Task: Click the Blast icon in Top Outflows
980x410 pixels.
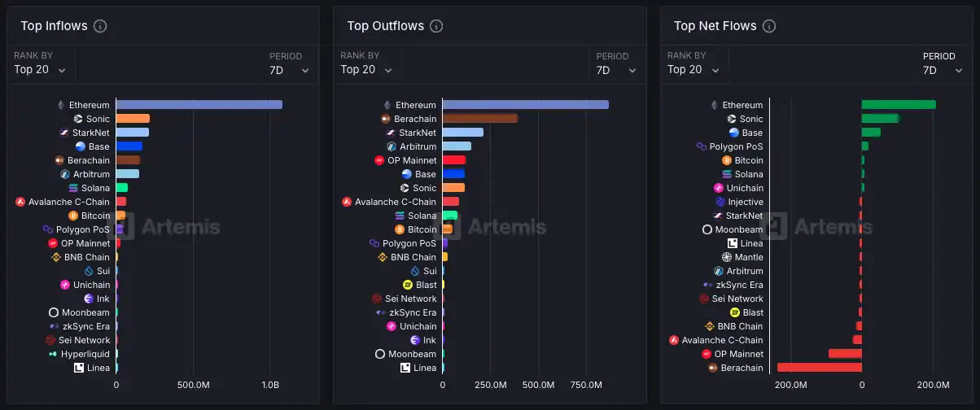Action: click(408, 285)
